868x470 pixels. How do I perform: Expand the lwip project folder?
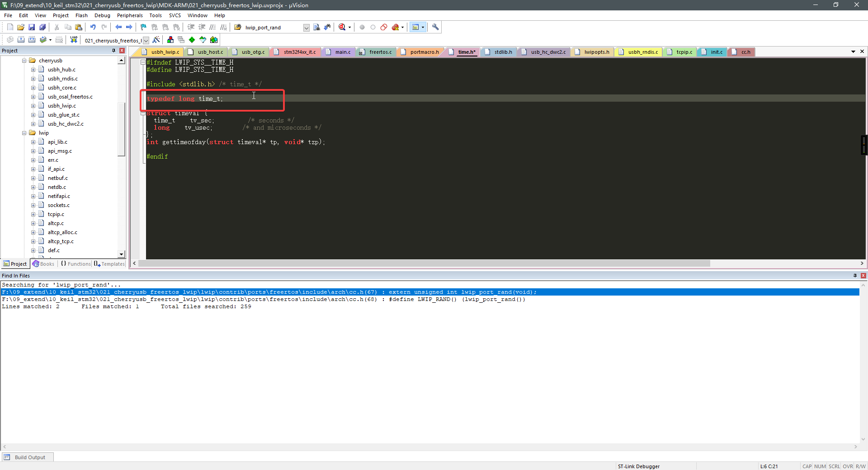click(24, 133)
